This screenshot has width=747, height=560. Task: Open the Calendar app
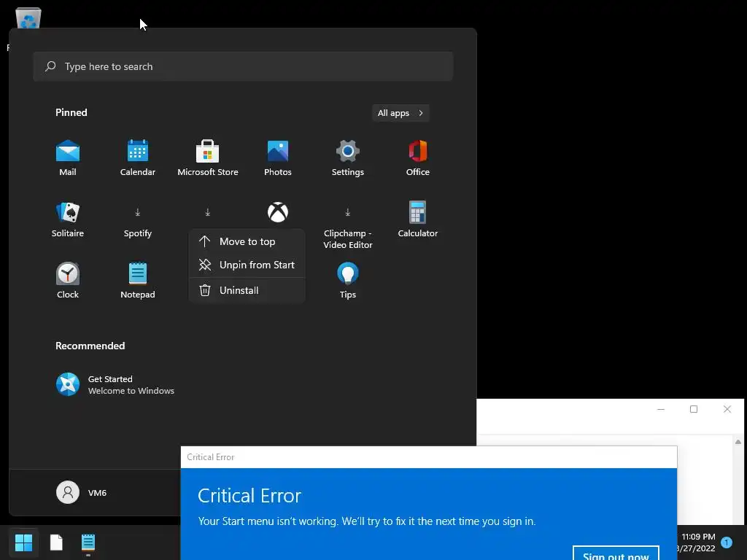click(138, 158)
